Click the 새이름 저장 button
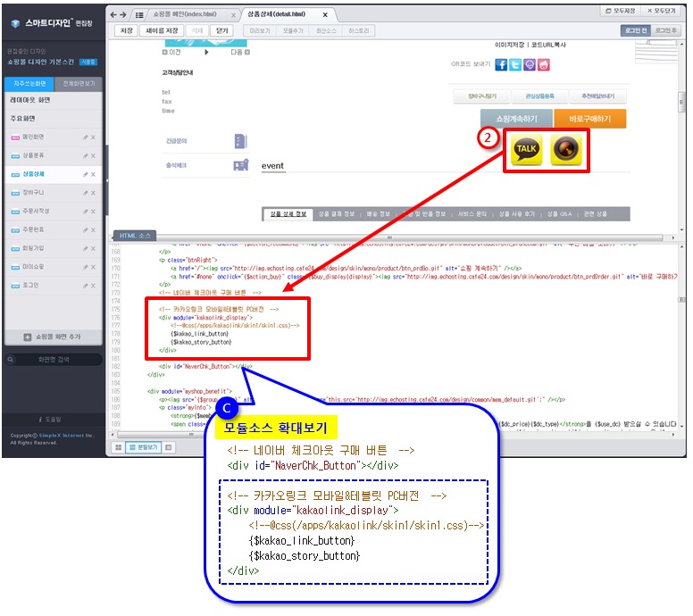The image size is (693, 616). click(x=162, y=30)
